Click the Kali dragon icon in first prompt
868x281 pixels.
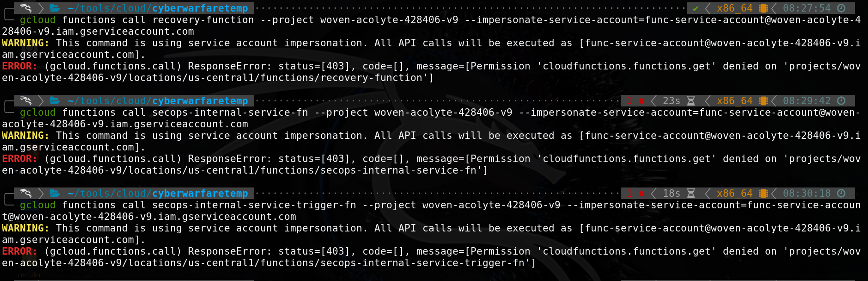pos(26,8)
